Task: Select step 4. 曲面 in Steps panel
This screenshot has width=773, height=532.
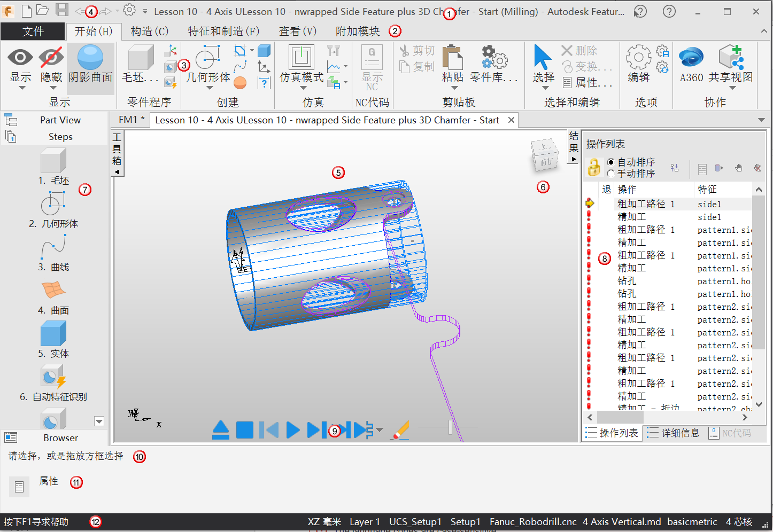Action: tap(53, 297)
